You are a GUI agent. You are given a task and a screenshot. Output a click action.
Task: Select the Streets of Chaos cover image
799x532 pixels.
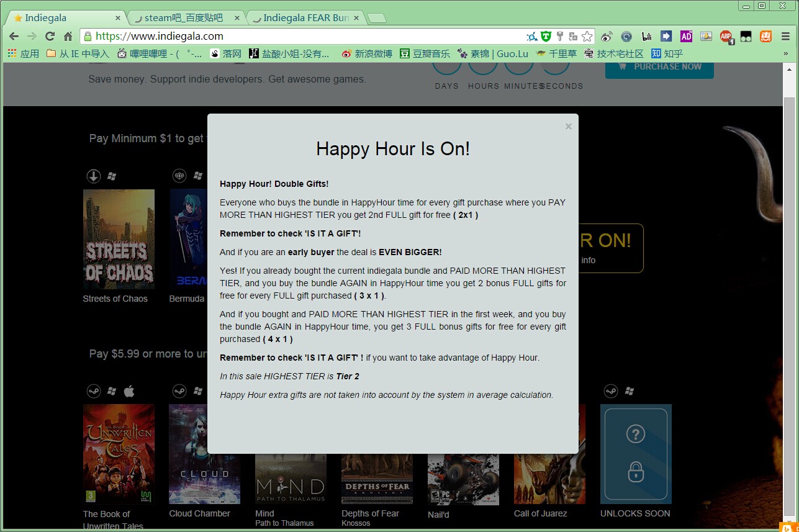pos(119,239)
